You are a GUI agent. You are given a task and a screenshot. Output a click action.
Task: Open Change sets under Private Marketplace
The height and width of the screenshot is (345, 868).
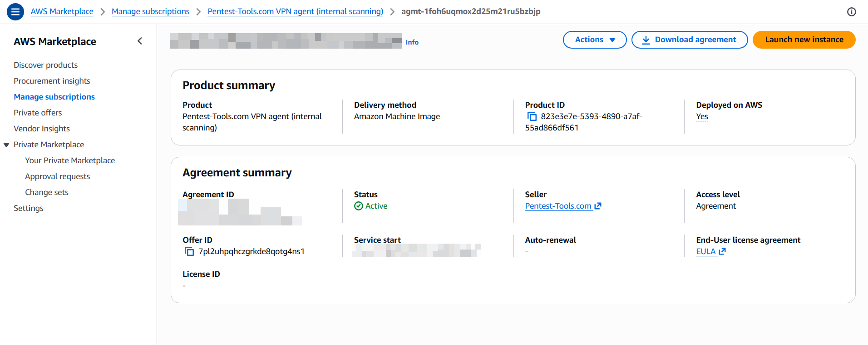pyautogui.click(x=47, y=192)
